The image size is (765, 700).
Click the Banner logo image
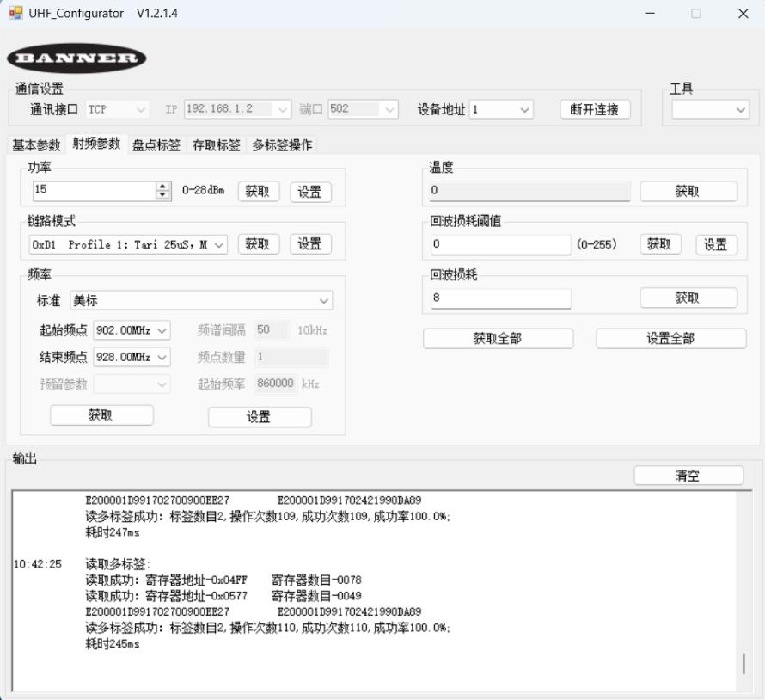pyautogui.click(x=76, y=58)
